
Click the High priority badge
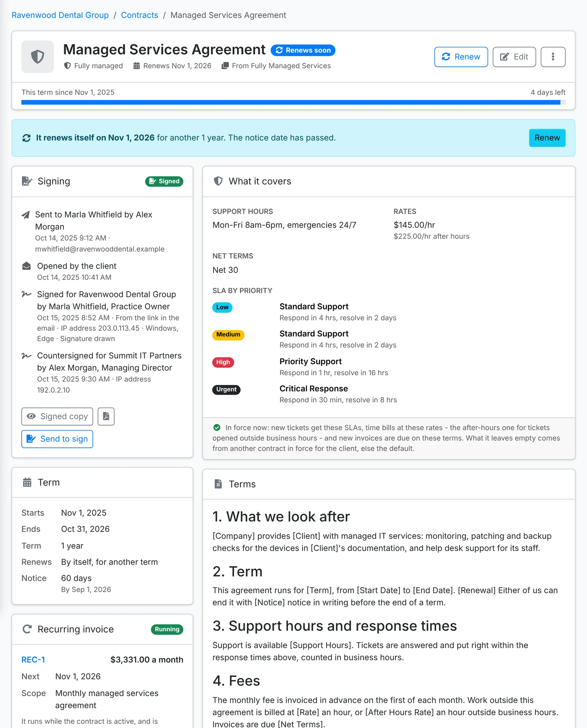click(223, 362)
